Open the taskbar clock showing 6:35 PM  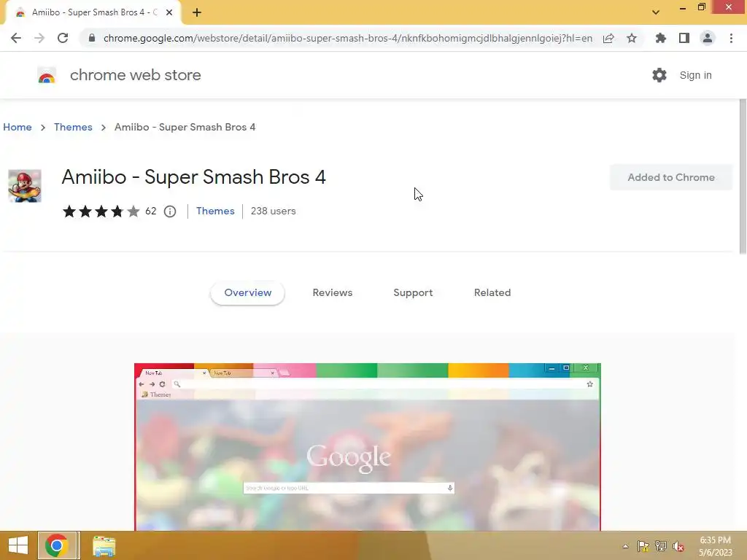[x=715, y=546]
